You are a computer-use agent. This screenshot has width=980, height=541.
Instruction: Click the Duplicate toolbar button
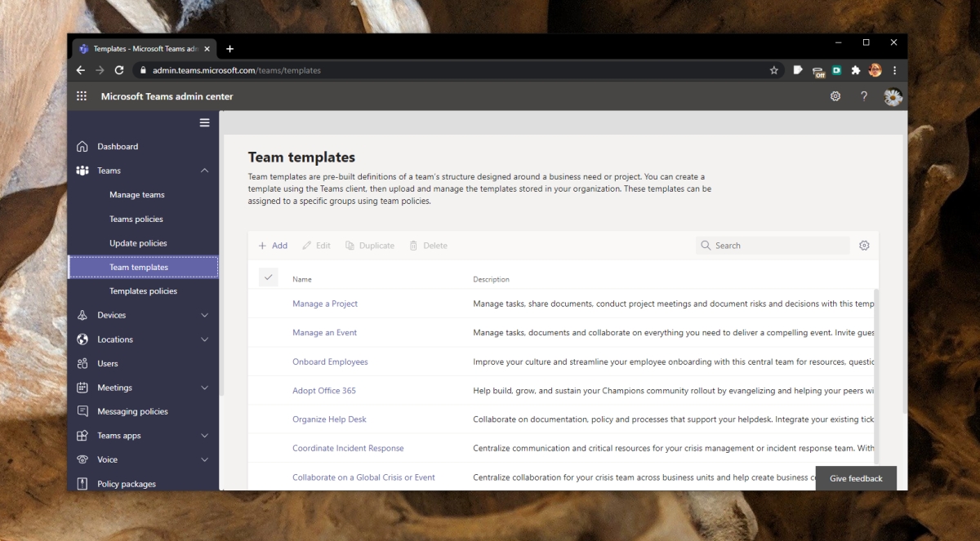[x=369, y=246]
